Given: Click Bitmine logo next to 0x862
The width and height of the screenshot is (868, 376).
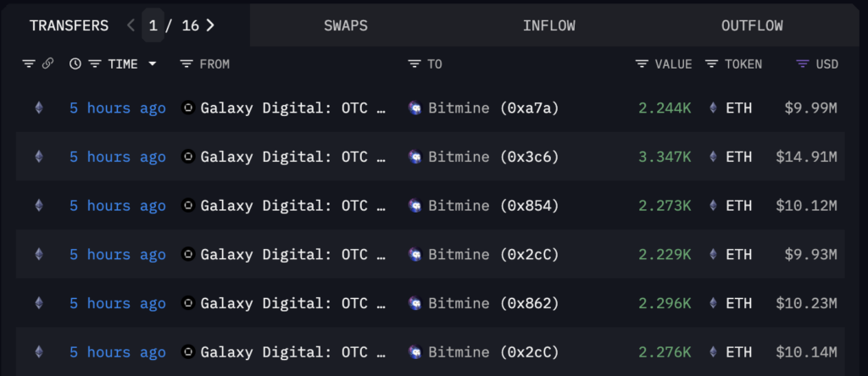Looking at the screenshot, I should [415, 303].
